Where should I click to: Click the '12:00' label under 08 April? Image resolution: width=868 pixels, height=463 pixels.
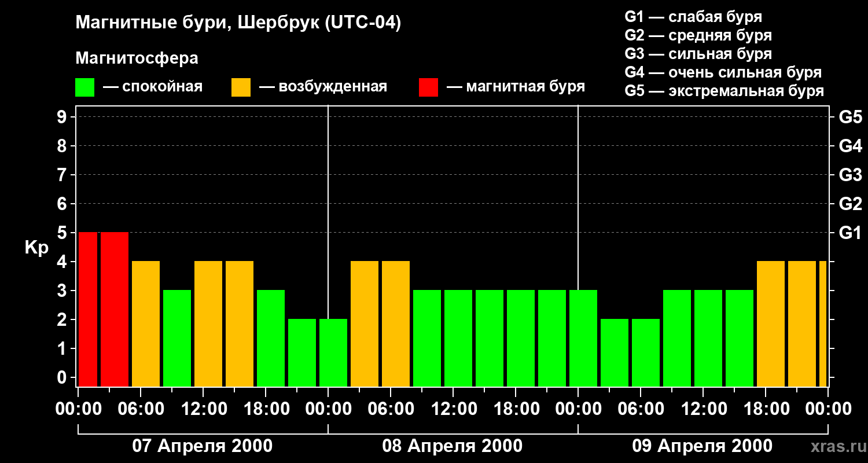click(x=453, y=409)
